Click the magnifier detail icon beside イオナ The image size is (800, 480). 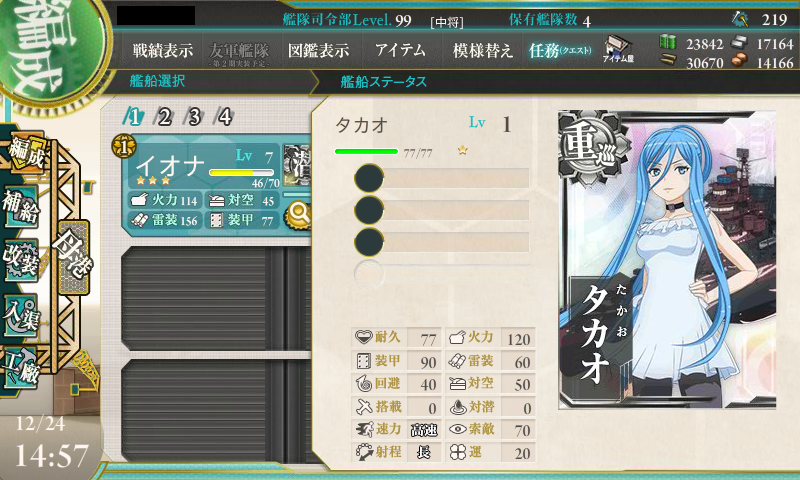click(x=299, y=215)
